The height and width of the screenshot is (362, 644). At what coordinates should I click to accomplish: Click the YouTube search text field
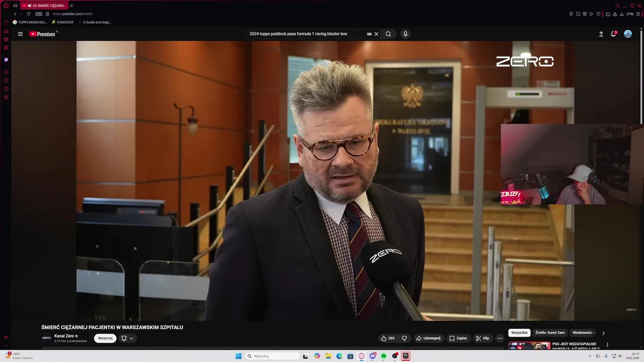[x=307, y=34]
